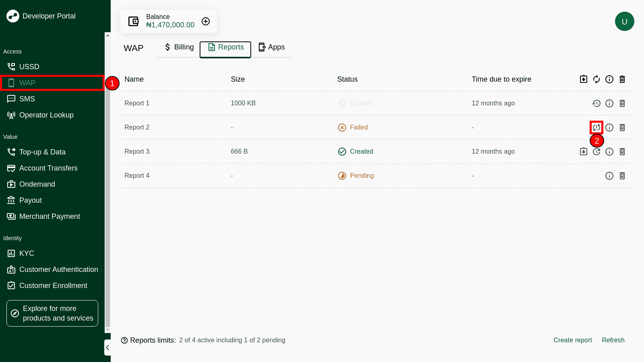Click the Create report link
The image size is (644, 362).
572,340
